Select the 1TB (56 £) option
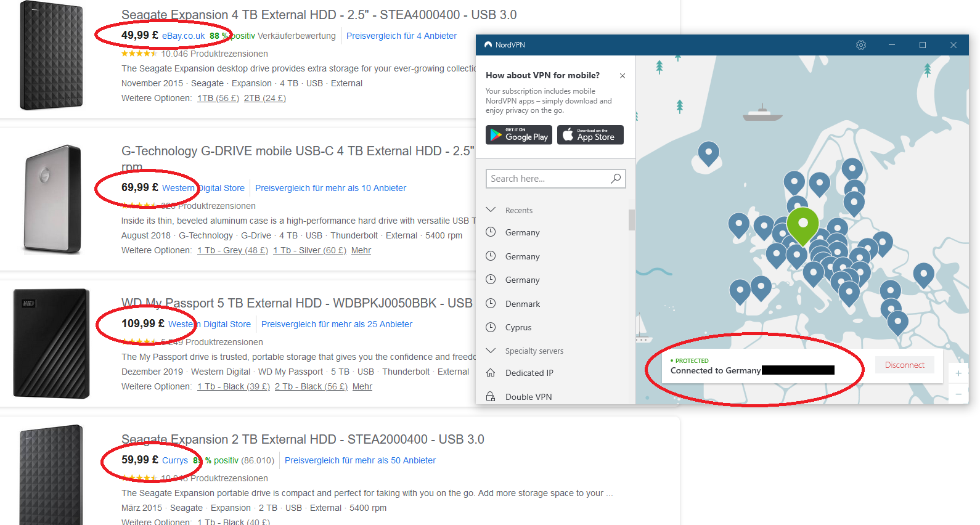The height and width of the screenshot is (525, 980). [218, 98]
